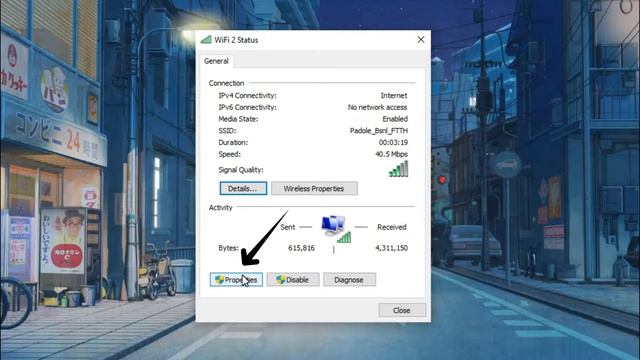Click received bytes value 4,311,150

[x=391, y=248]
